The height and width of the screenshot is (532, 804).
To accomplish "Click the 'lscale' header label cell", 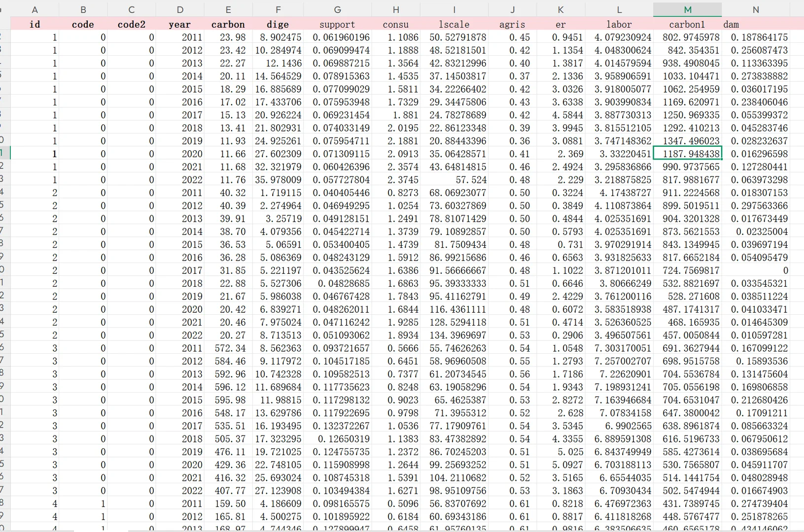I will click(x=454, y=24).
